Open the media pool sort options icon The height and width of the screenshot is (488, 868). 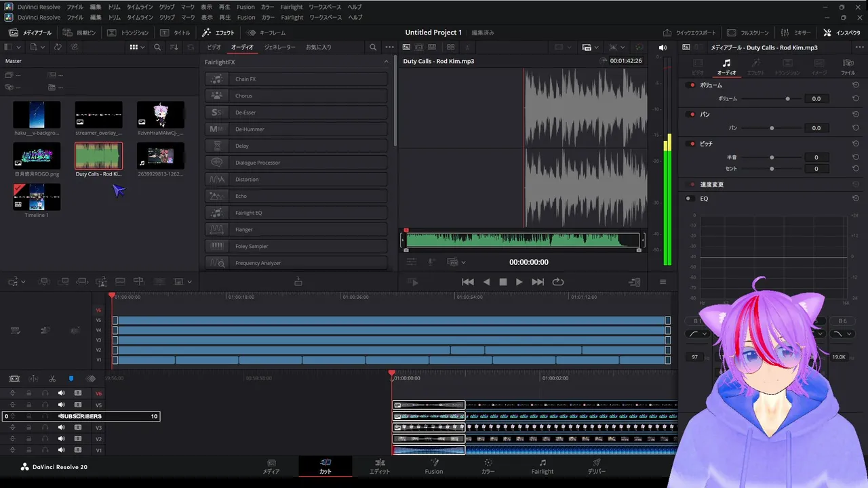(x=174, y=47)
